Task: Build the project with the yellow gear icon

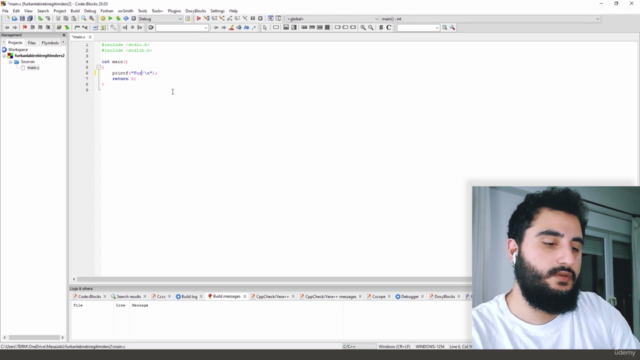Action: 102,18
